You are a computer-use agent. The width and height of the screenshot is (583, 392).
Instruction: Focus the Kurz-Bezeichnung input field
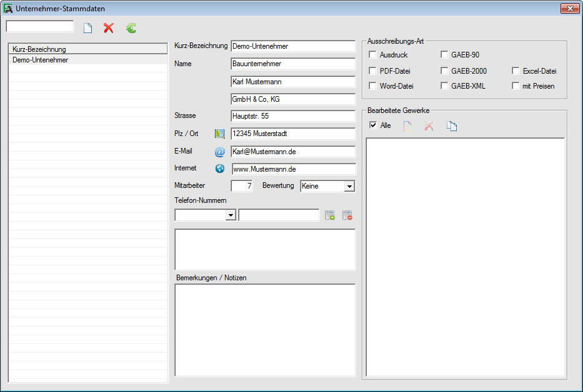(x=293, y=46)
